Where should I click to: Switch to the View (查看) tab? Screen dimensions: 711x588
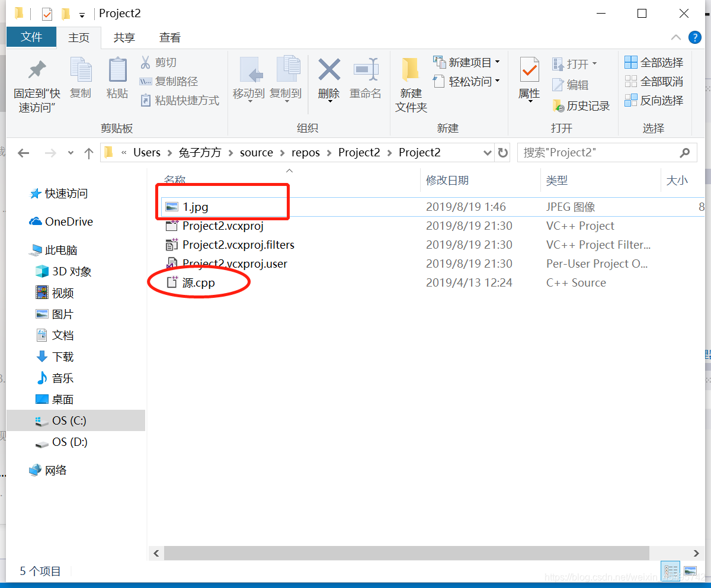[x=170, y=37]
